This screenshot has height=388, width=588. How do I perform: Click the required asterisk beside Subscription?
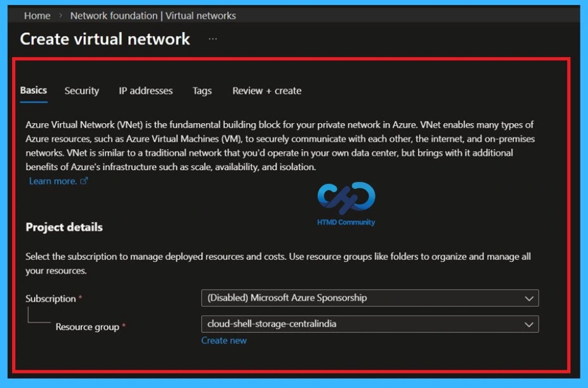81,298
